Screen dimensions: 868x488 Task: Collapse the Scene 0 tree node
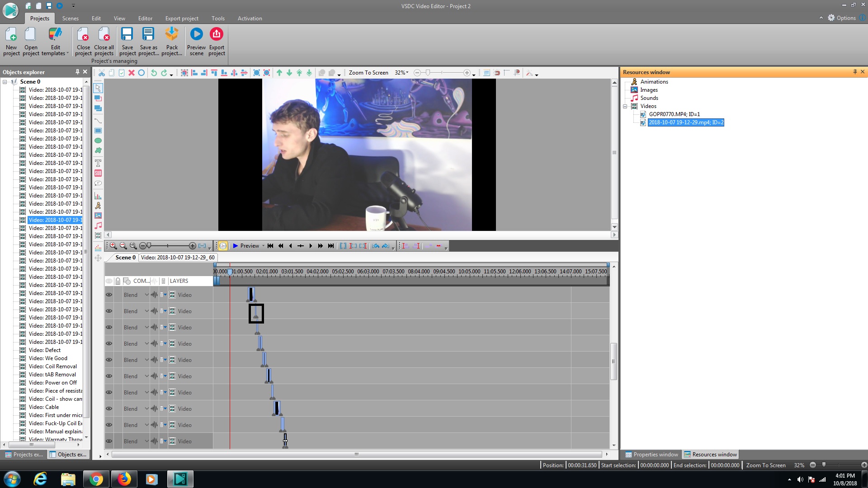pyautogui.click(x=5, y=82)
